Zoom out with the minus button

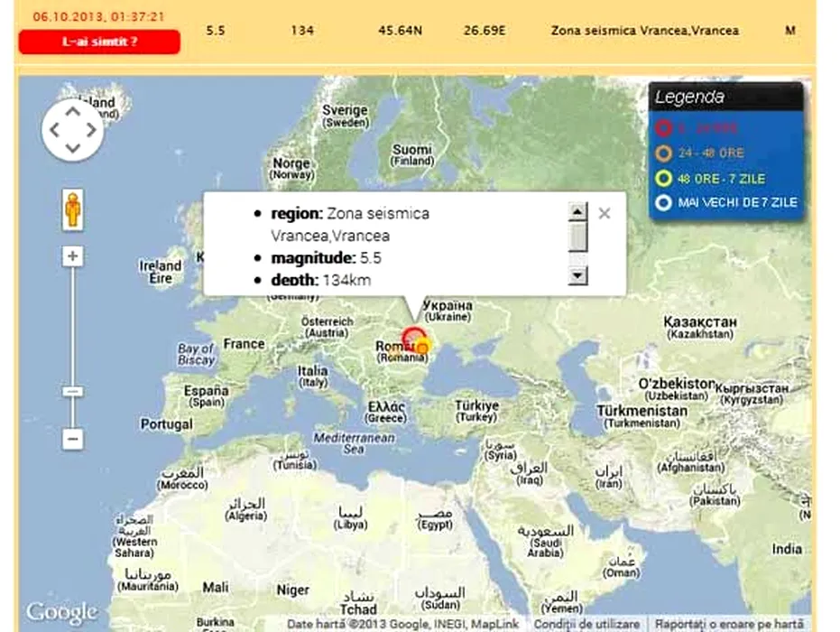(73, 439)
